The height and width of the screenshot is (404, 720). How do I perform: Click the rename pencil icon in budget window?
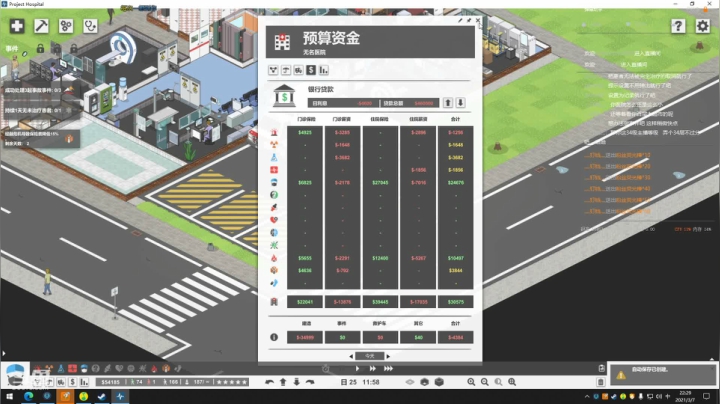[460, 20]
